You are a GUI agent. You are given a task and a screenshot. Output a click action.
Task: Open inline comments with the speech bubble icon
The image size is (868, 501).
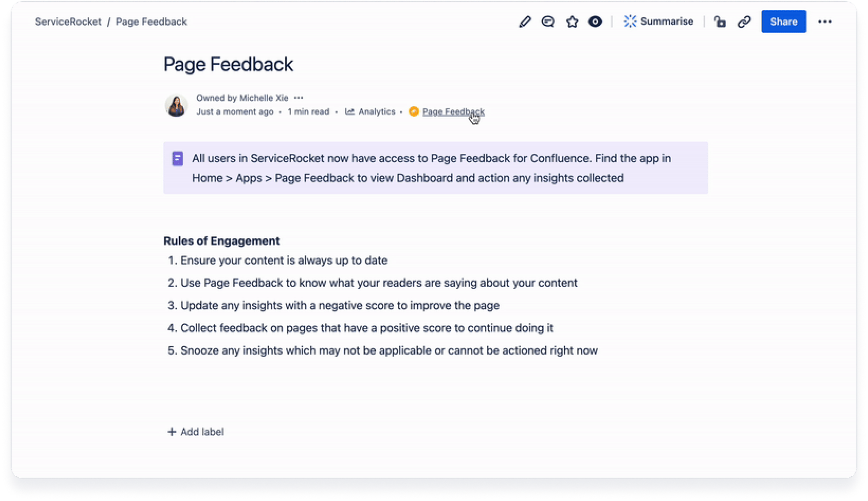[x=548, y=22]
